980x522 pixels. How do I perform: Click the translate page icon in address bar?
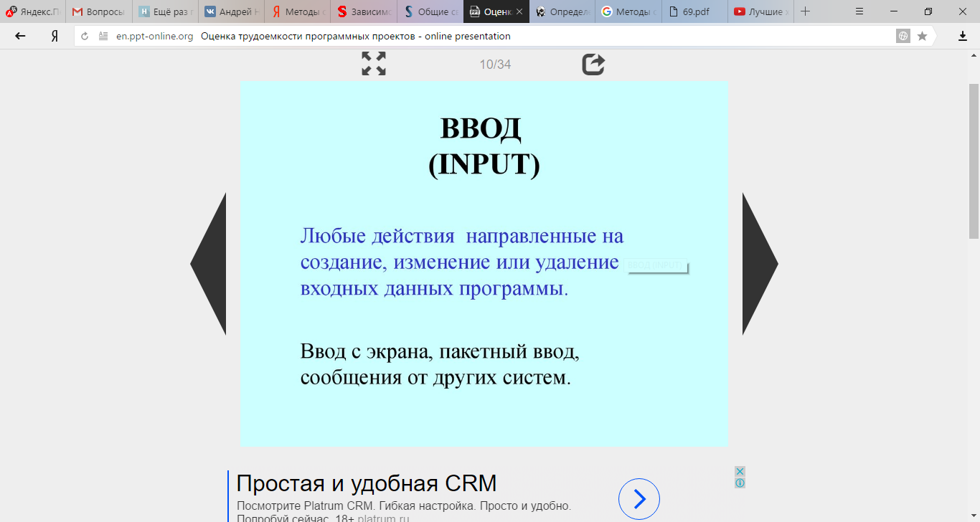(903, 36)
